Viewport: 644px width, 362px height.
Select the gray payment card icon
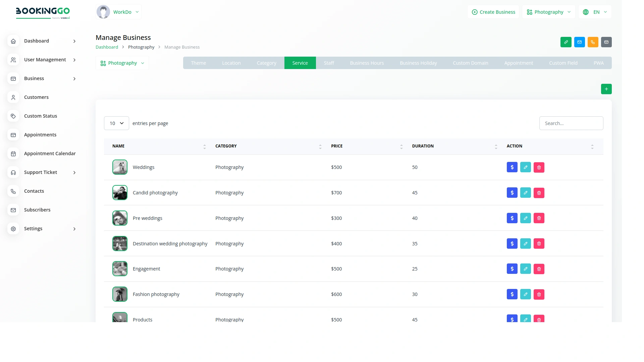606,42
